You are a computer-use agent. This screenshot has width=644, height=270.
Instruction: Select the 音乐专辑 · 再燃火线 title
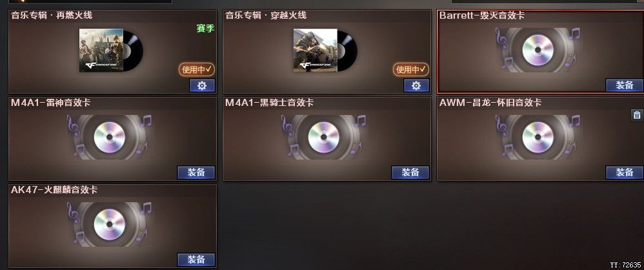tap(52, 16)
